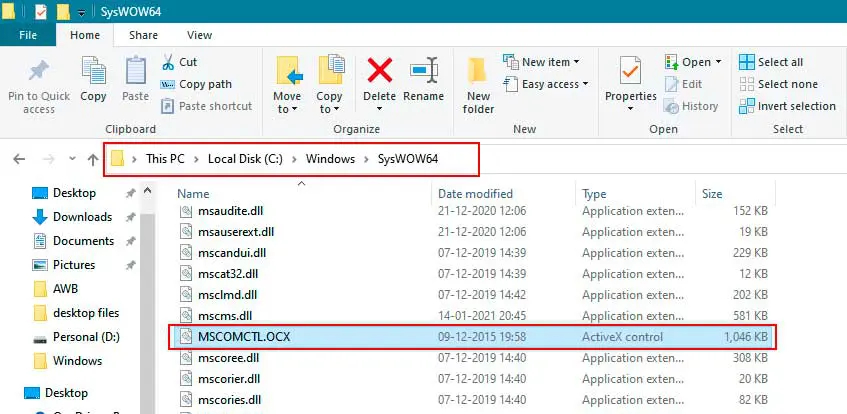Click the Paste ribbon icon

tap(136, 71)
